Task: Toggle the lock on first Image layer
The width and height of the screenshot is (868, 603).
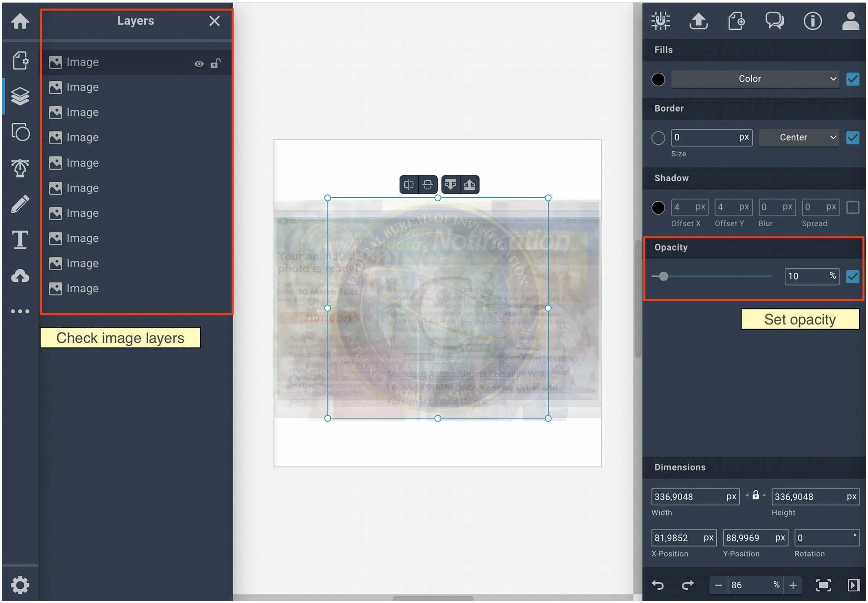Action: click(x=215, y=63)
